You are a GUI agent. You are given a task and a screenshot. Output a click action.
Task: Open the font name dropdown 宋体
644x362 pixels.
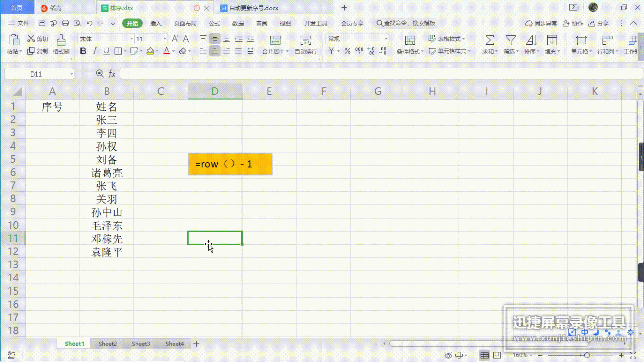tap(132, 39)
